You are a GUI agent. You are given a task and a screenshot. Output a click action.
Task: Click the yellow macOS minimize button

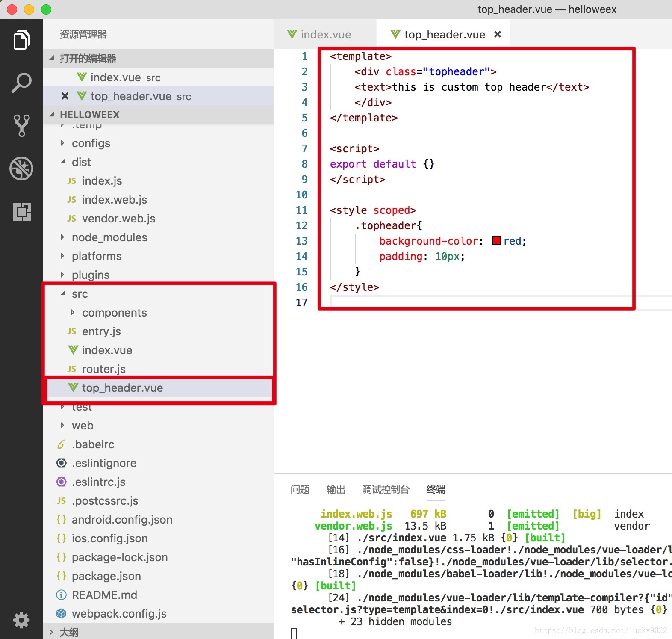click(x=29, y=9)
